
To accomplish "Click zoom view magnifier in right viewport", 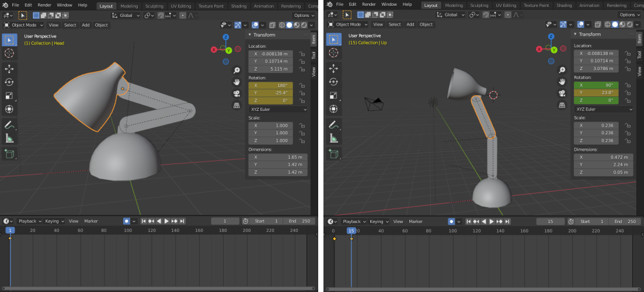I will point(562,70).
